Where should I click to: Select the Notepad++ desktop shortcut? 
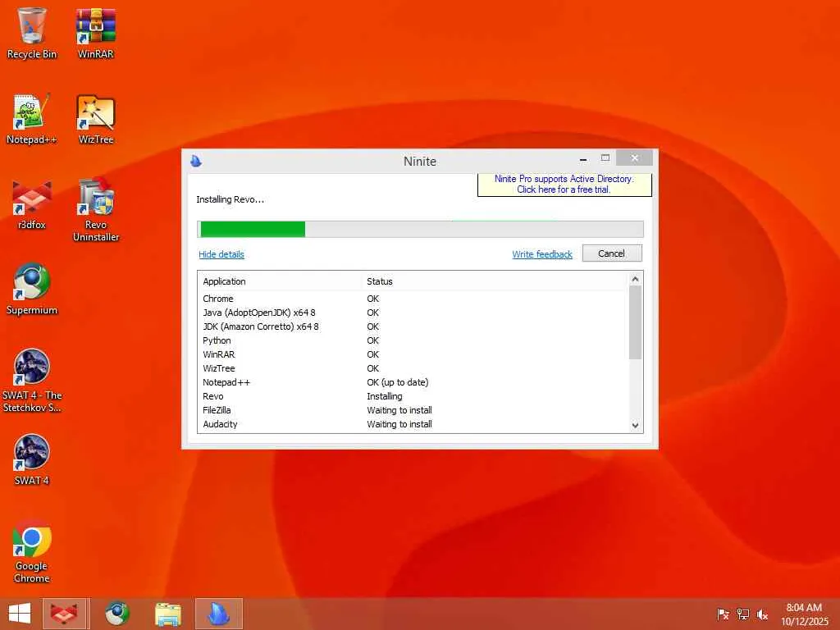[32, 119]
